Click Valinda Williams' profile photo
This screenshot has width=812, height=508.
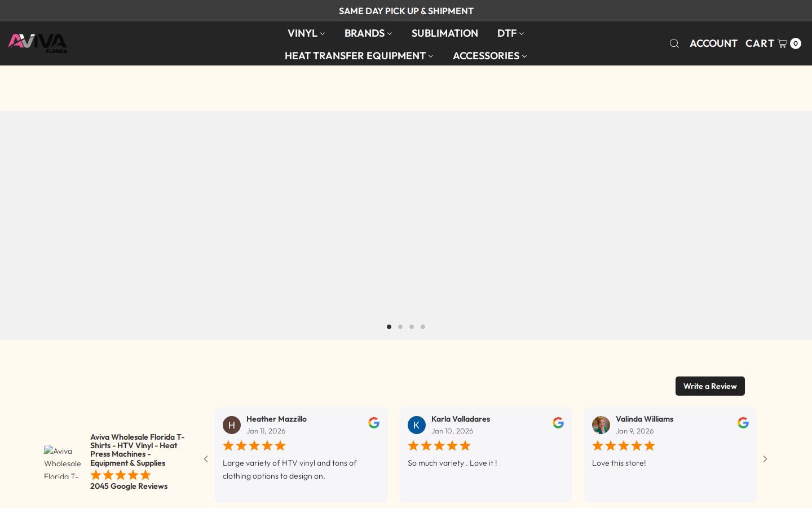click(x=601, y=425)
